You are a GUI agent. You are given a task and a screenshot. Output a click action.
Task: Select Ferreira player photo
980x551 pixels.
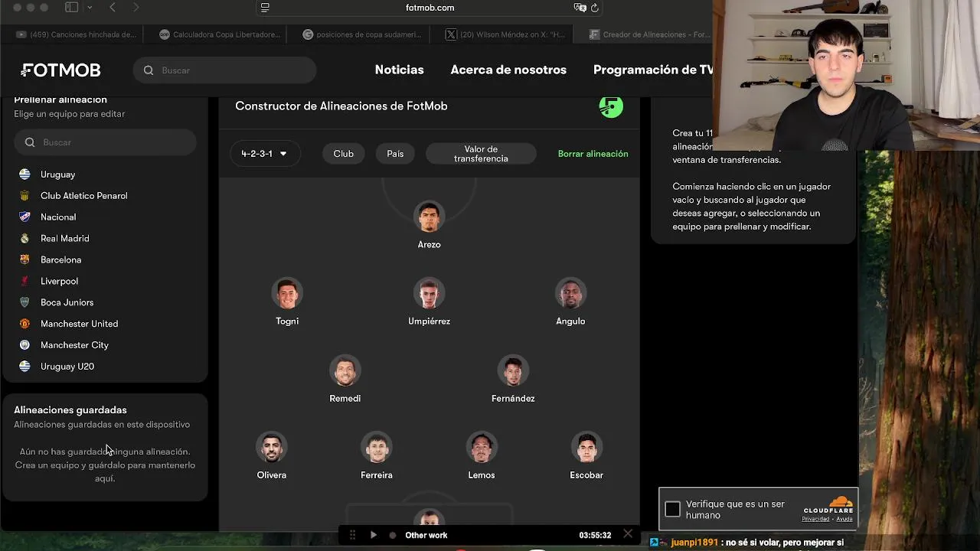coord(377,448)
